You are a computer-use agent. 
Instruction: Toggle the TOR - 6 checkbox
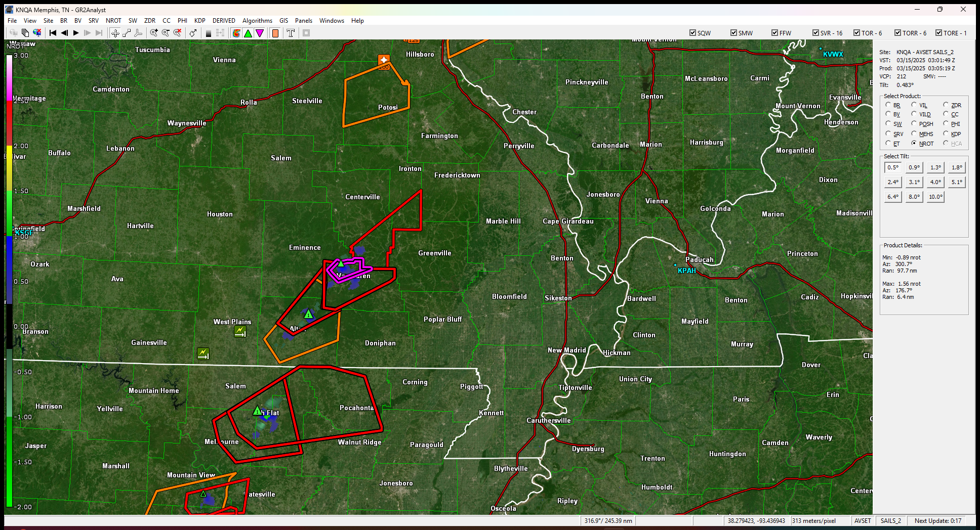click(x=856, y=33)
